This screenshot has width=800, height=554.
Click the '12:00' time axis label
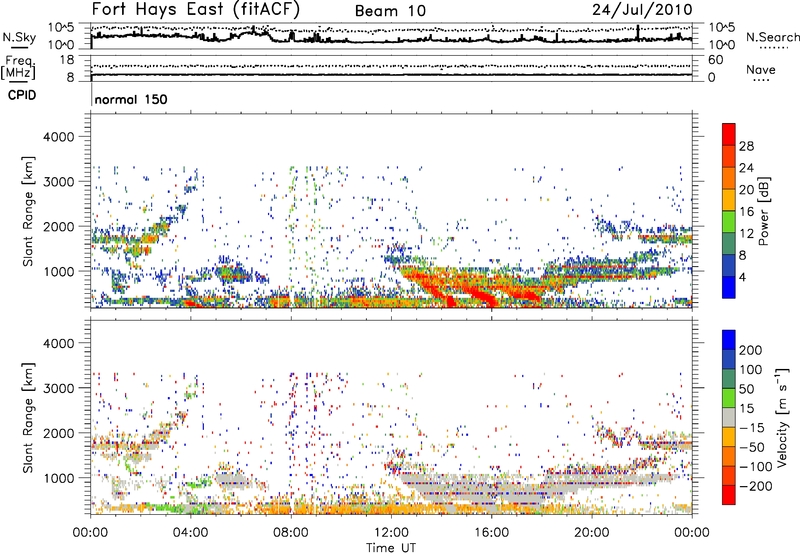391,533
